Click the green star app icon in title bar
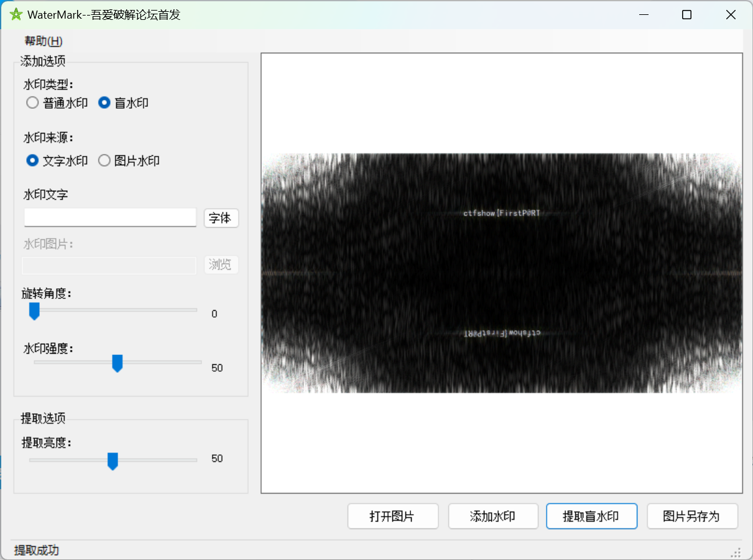753x560 pixels. pos(16,15)
